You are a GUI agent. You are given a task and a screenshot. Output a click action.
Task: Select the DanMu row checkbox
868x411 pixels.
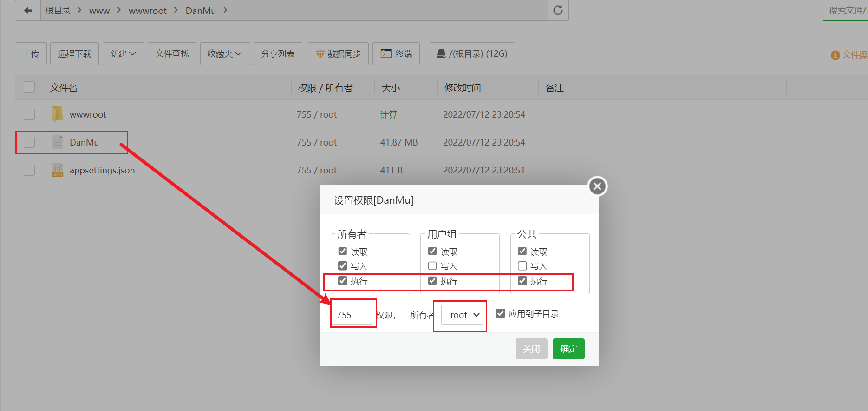29,142
